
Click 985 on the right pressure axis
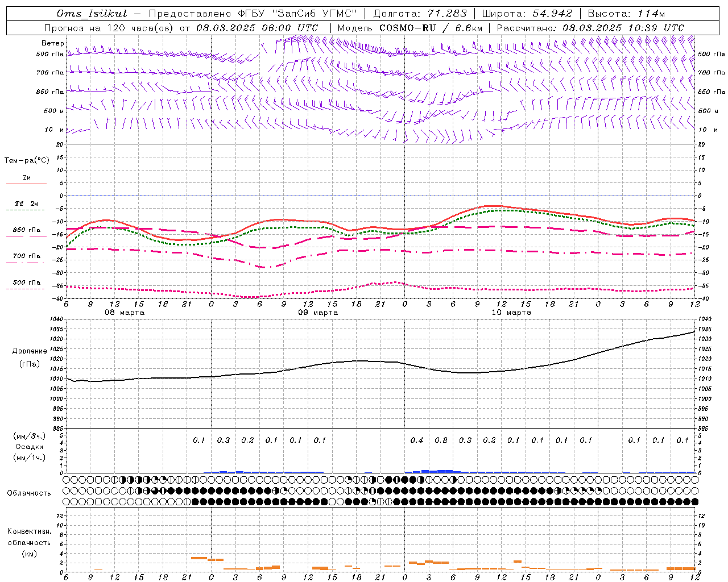tap(704, 429)
